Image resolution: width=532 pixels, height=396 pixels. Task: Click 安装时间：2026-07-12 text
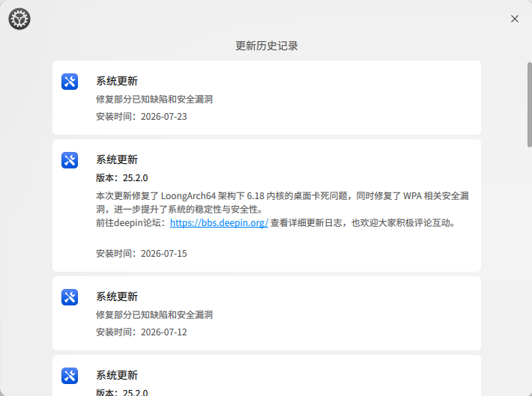click(x=142, y=332)
